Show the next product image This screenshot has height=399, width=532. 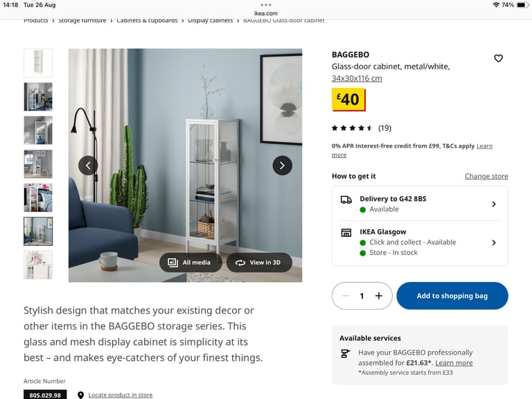coord(283,166)
